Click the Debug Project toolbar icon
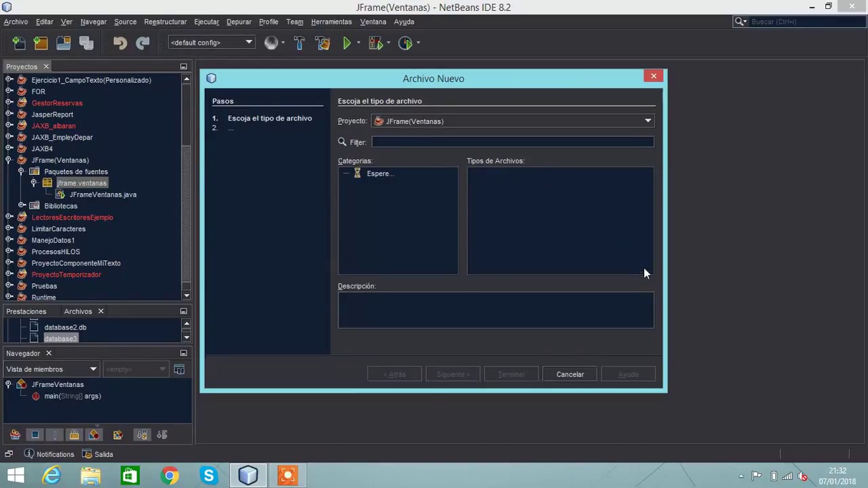This screenshot has height=488, width=868. (x=375, y=43)
